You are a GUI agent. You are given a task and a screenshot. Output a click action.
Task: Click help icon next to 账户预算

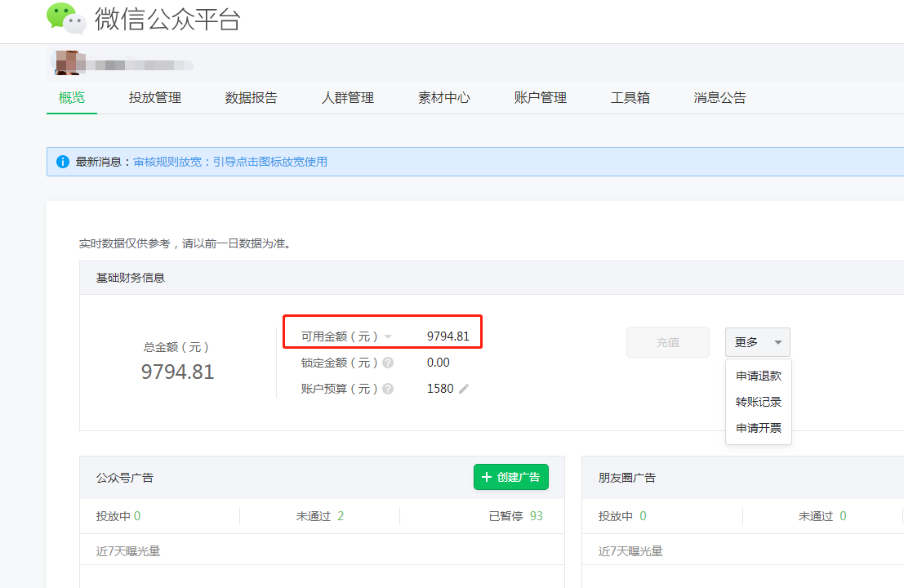coord(388,389)
